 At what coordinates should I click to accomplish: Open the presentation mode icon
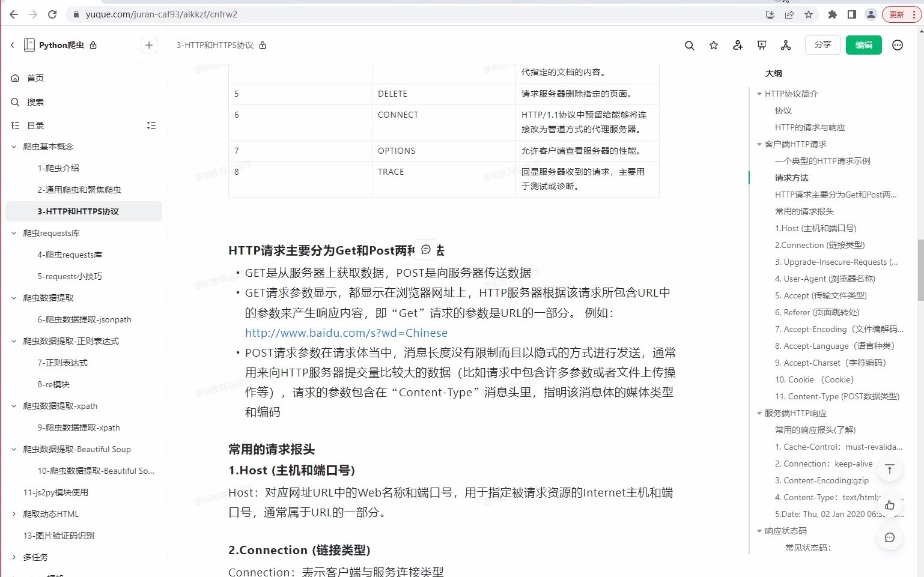click(762, 45)
